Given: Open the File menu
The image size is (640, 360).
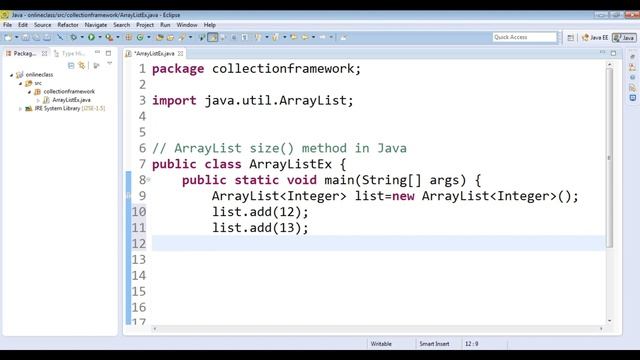Looking at the screenshot, I should point(7,25).
